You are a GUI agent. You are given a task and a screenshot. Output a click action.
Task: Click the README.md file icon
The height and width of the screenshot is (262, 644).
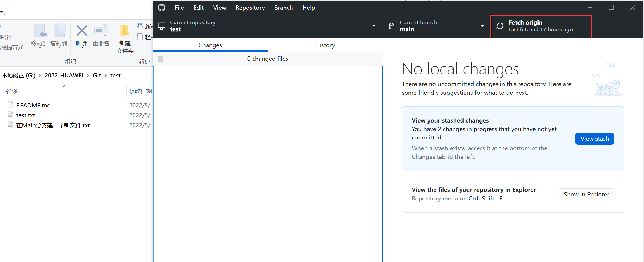pyautogui.click(x=10, y=105)
